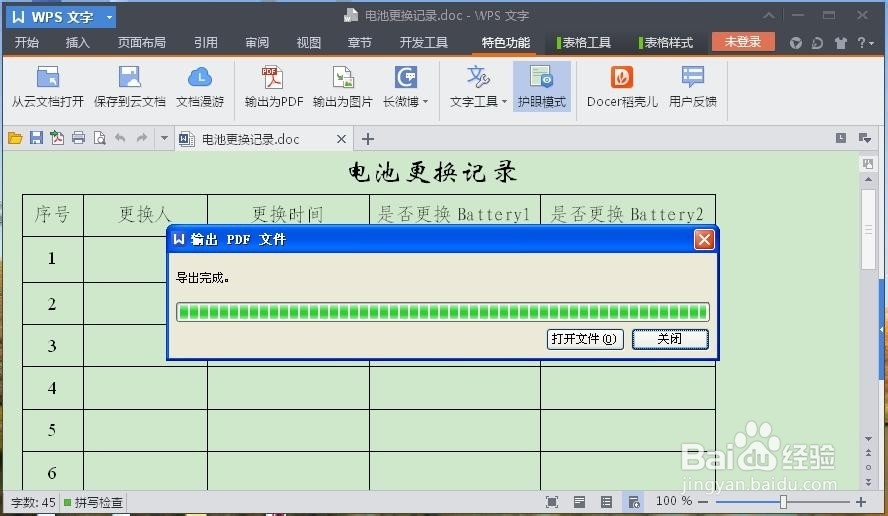Open the WPS 文字 application menu dropdown
The width and height of the screenshot is (888, 516).
(109, 18)
